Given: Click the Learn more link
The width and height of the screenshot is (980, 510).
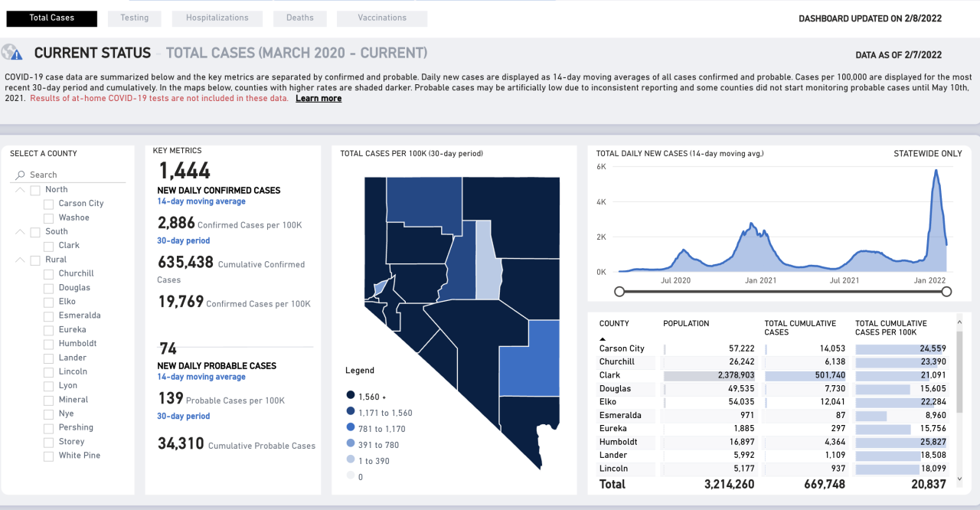Looking at the screenshot, I should (318, 98).
